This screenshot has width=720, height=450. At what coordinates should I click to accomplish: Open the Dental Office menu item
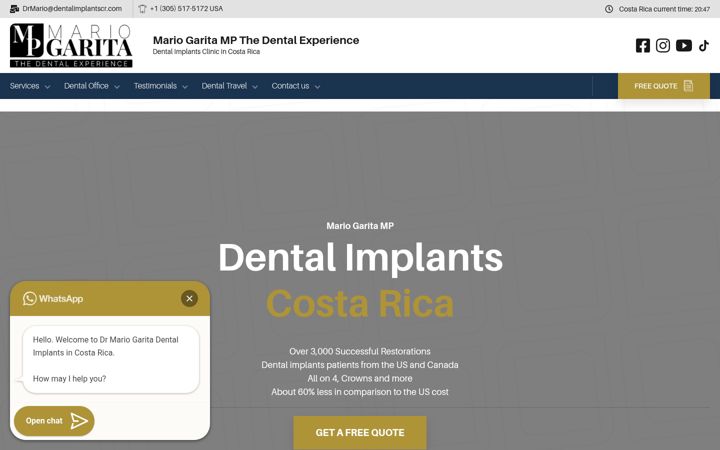(86, 86)
